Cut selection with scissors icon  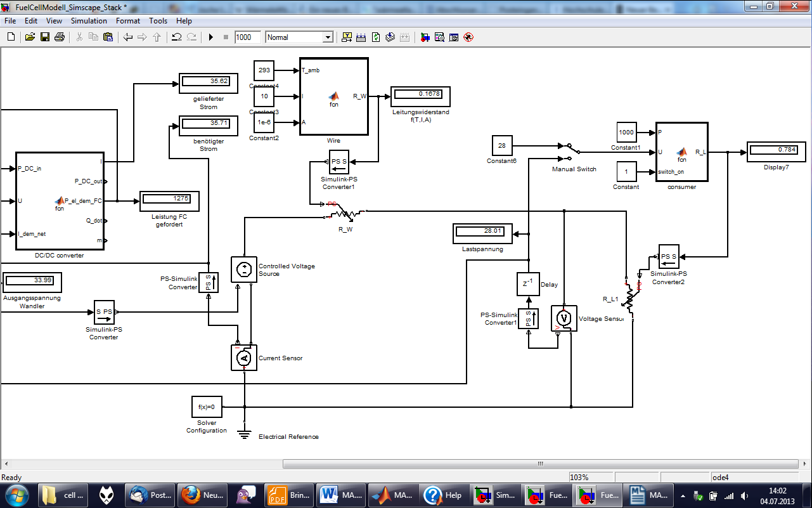tap(79, 37)
